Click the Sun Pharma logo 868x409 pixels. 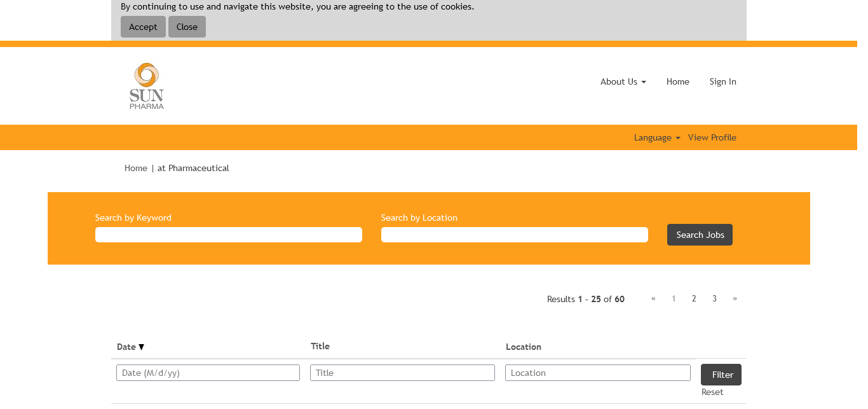coord(146,86)
